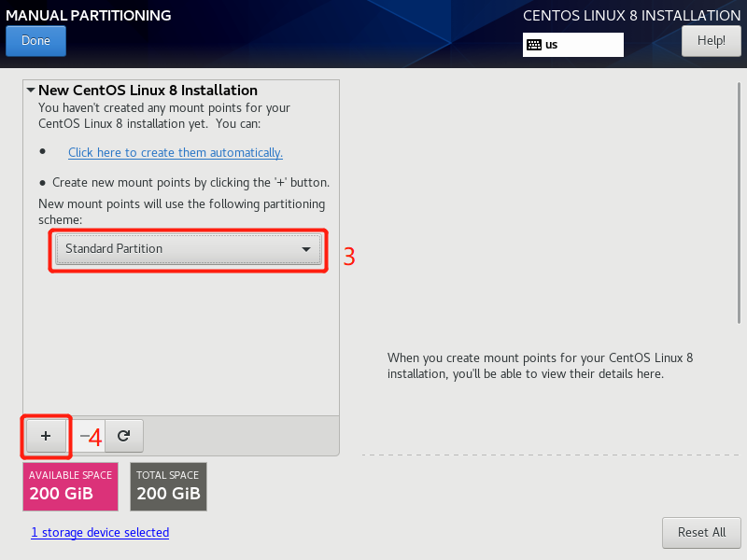Viewport: 747px width, 560px height.
Task: Click the 'You haven't created any mount points' text
Action: 164,116
